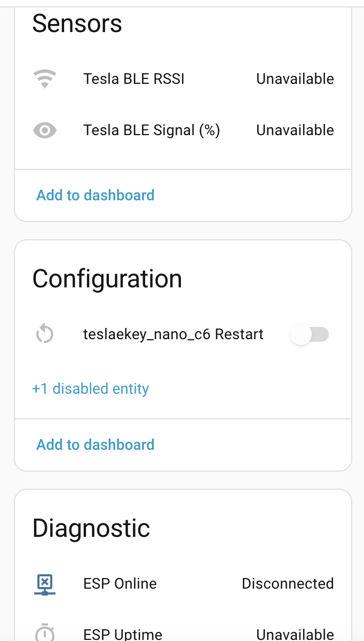
Task: Click the Disconnected status of ESP Online
Action: coord(288,584)
